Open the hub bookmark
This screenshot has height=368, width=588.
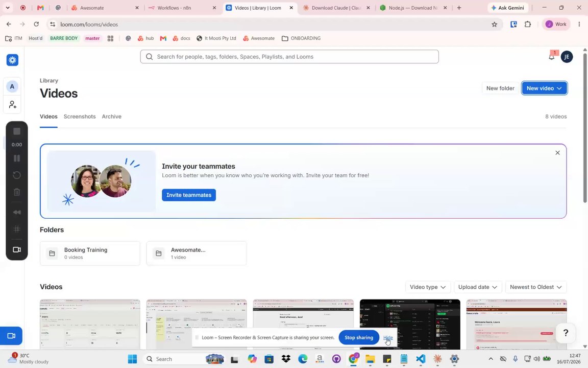(145, 38)
